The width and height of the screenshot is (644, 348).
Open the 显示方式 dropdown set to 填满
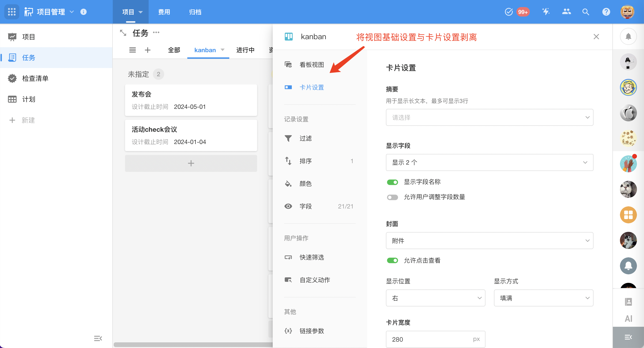[544, 298]
